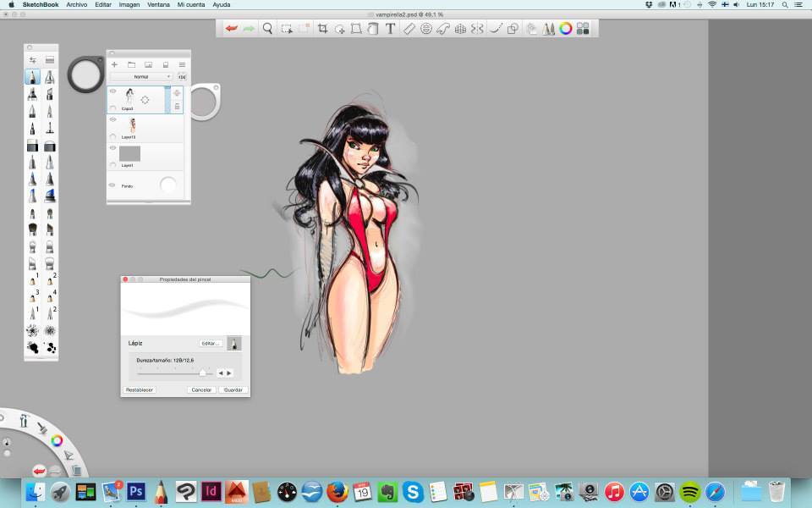This screenshot has height=508, width=812.
Task: Select the Zoom magnifier tool
Action: pos(268,29)
